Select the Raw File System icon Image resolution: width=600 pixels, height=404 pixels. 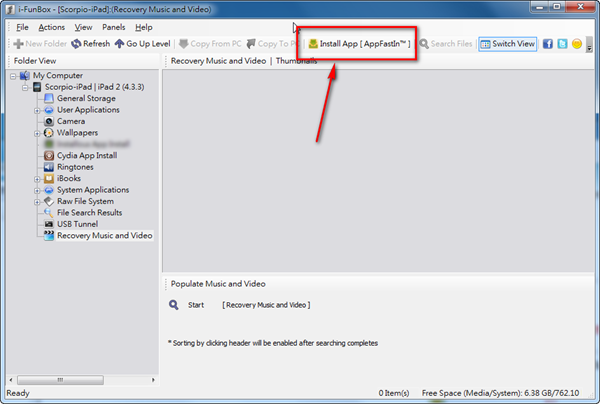(49, 201)
